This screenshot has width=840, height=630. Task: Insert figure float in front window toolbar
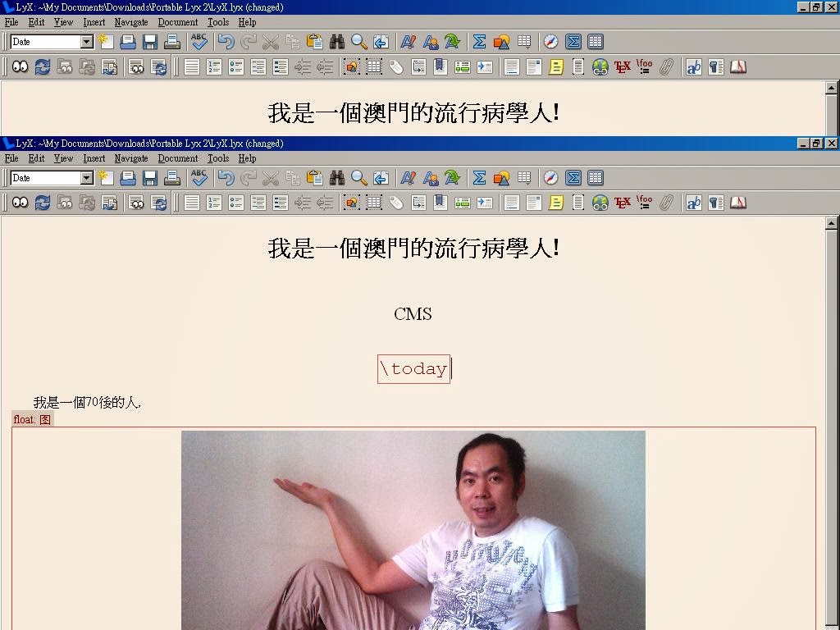[x=351, y=203]
